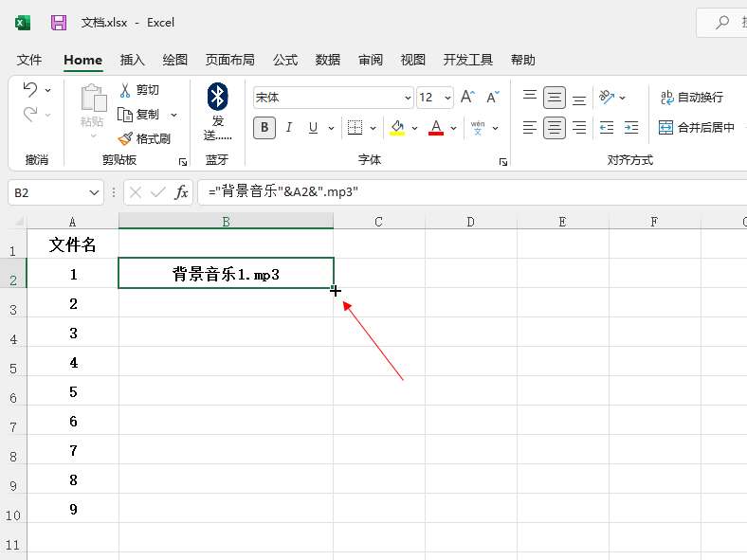747x560 pixels.
Task: Open the font size 12 dropdown
Action: coord(447,98)
